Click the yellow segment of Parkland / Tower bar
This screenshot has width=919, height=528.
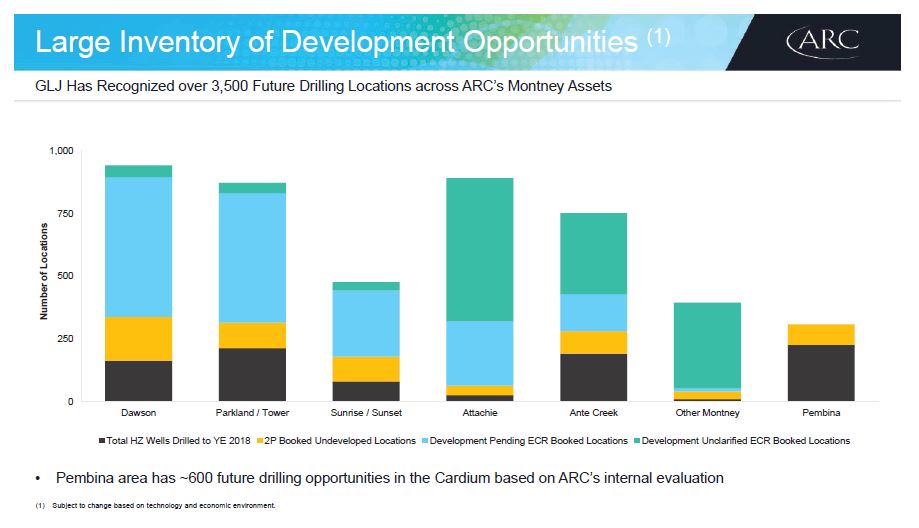coord(252,335)
